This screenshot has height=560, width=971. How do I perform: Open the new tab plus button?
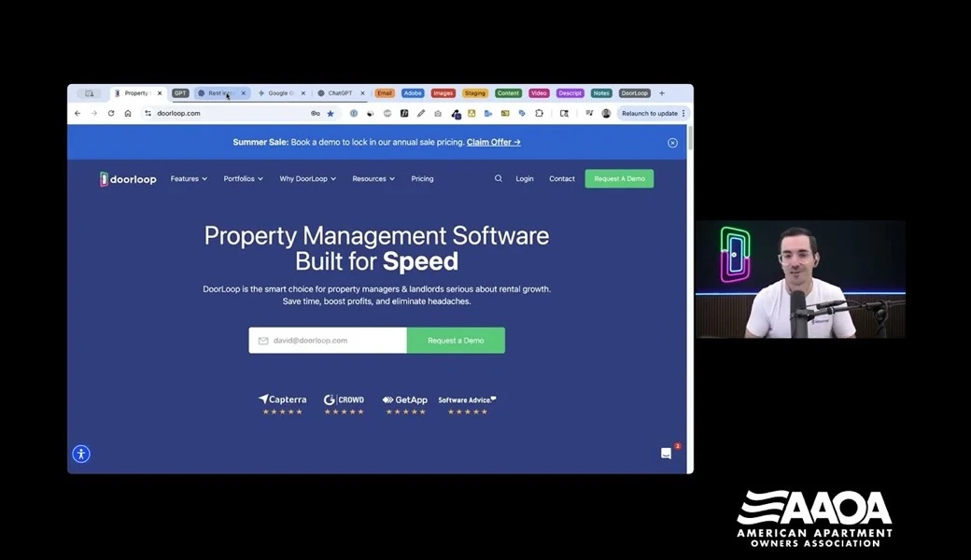662,93
